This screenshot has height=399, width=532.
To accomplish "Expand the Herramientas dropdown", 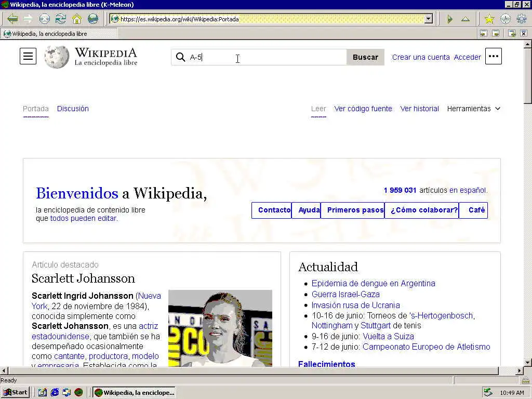I will coord(474,109).
